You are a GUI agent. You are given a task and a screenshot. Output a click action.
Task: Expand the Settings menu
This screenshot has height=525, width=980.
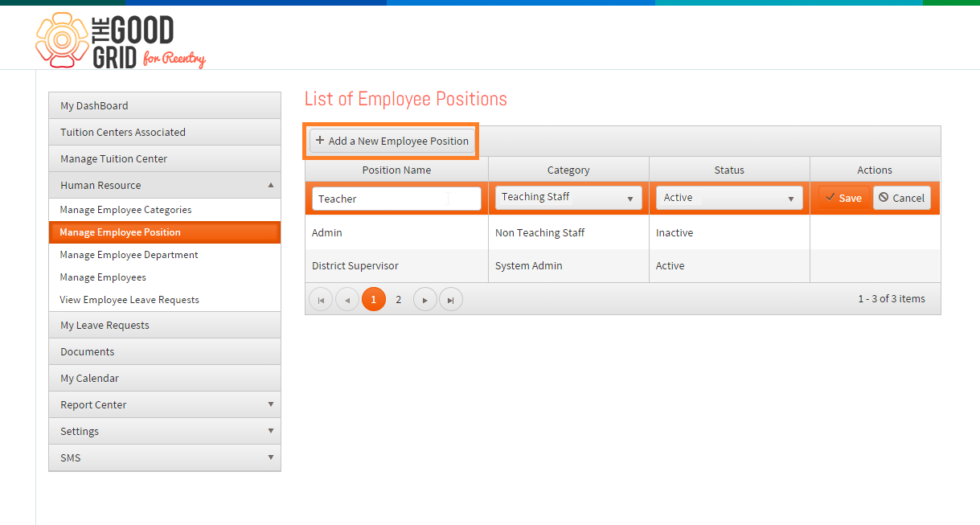click(165, 431)
